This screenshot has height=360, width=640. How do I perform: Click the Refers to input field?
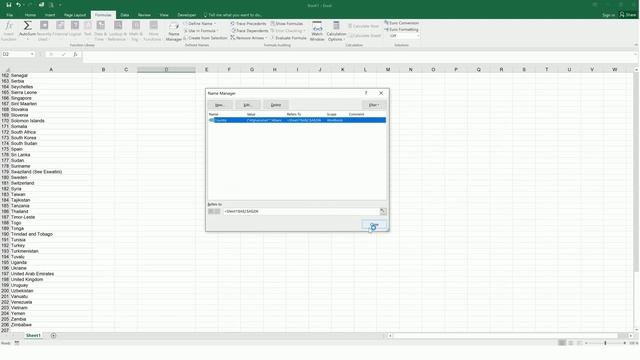tap(301, 211)
